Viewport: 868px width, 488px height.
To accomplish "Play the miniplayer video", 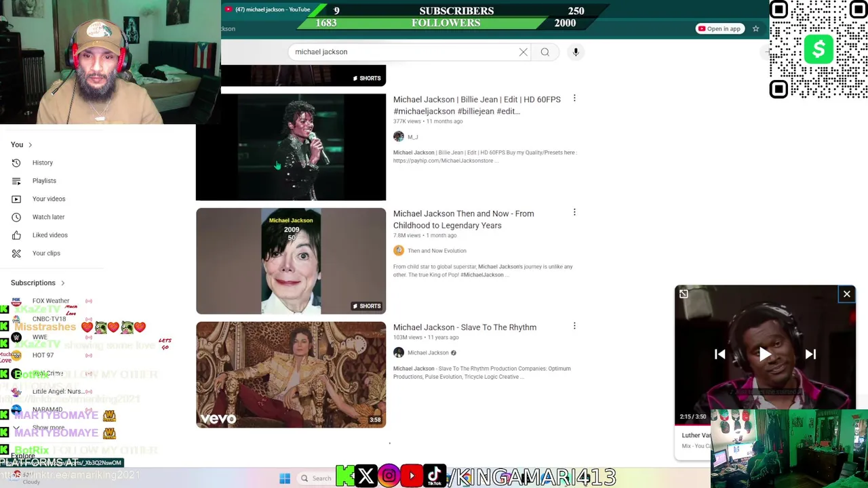I will pyautogui.click(x=765, y=354).
